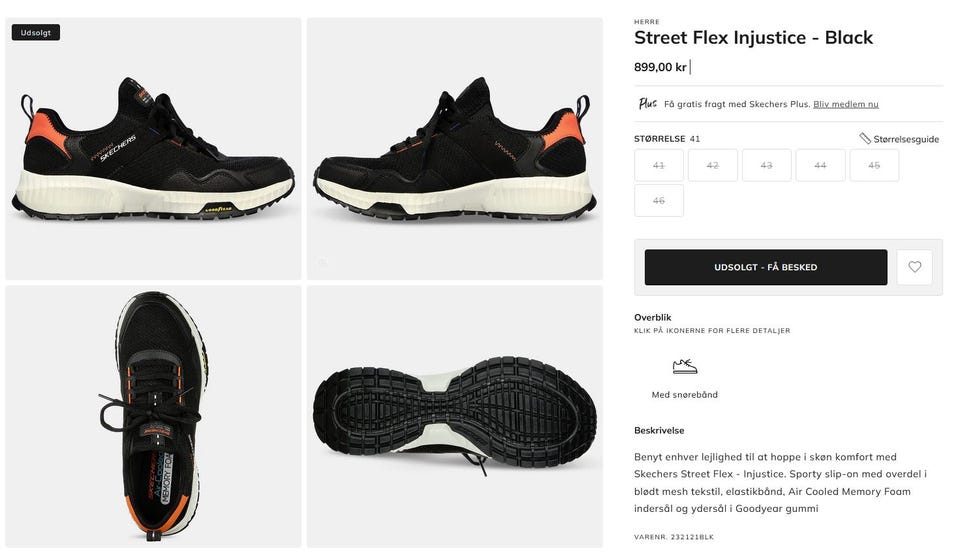Select size 44
The width and height of the screenshot is (960, 553).
[x=821, y=165]
